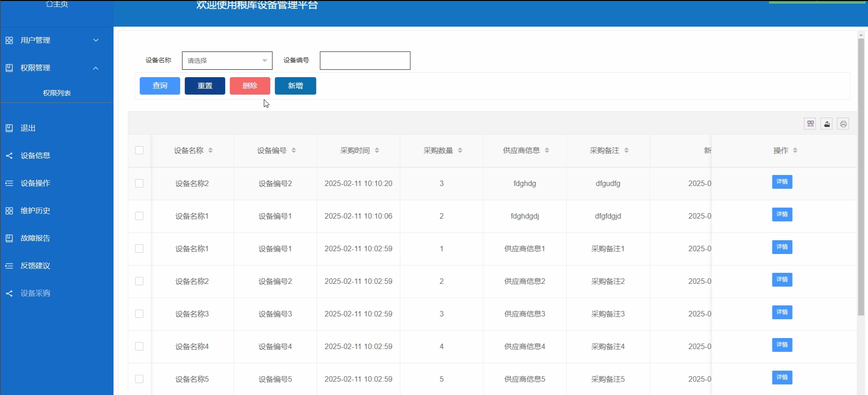This screenshot has width=868, height=395.
Task: Click the 查询 button
Action: pyautogui.click(x=160, y=86)
